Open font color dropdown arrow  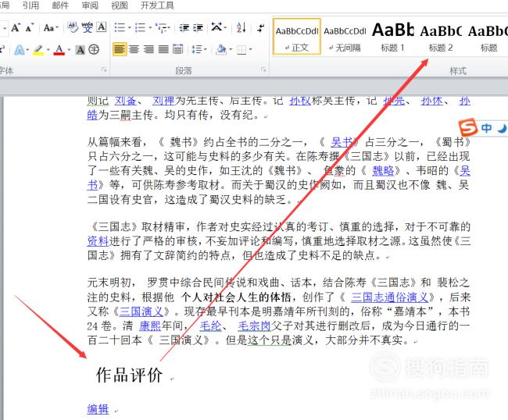(69, 50)
